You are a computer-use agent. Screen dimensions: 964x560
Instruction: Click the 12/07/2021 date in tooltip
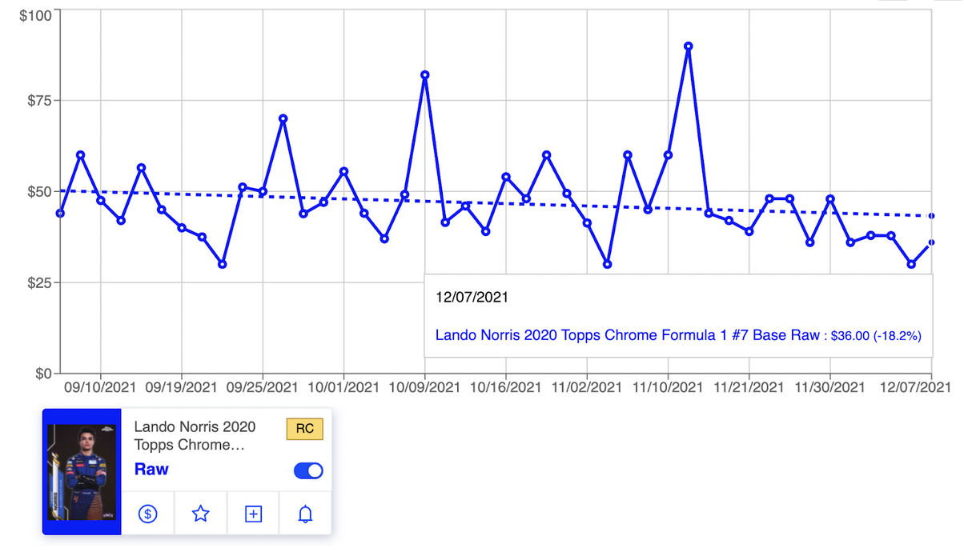tap(472, 297)
